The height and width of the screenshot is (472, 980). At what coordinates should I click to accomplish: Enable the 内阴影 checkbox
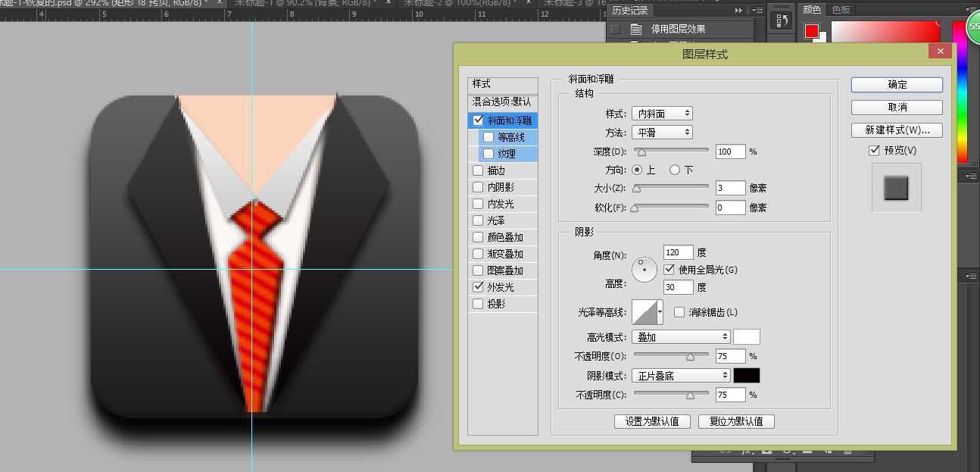click(478, 187)
